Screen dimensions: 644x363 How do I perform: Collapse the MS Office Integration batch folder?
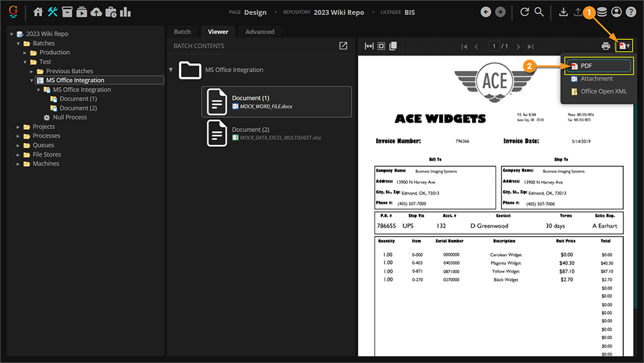tap(171, 70)
